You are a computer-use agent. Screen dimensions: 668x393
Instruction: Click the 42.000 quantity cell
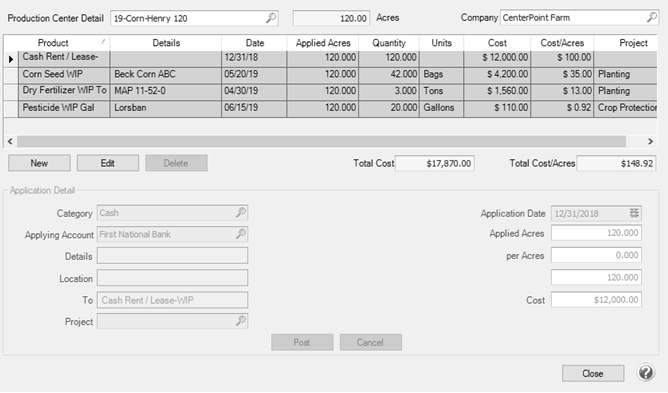(389, 75)
